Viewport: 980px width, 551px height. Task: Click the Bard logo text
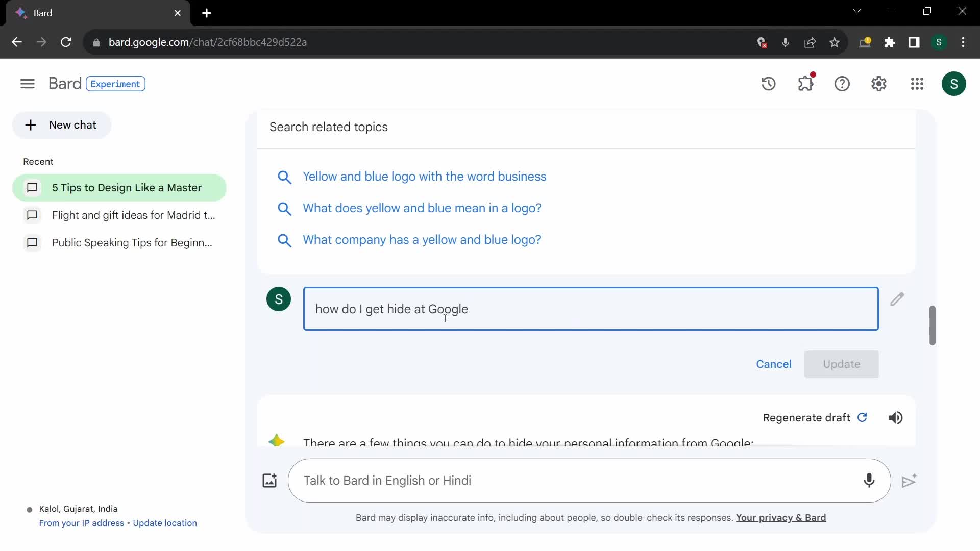(x=65, y=84)
